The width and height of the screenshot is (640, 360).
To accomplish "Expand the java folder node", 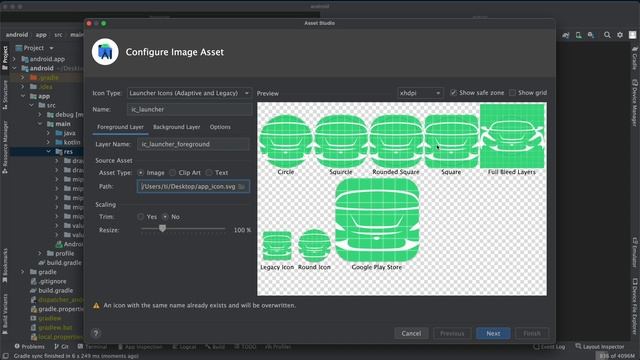I will pyautogui.click(x=48, y=133).
